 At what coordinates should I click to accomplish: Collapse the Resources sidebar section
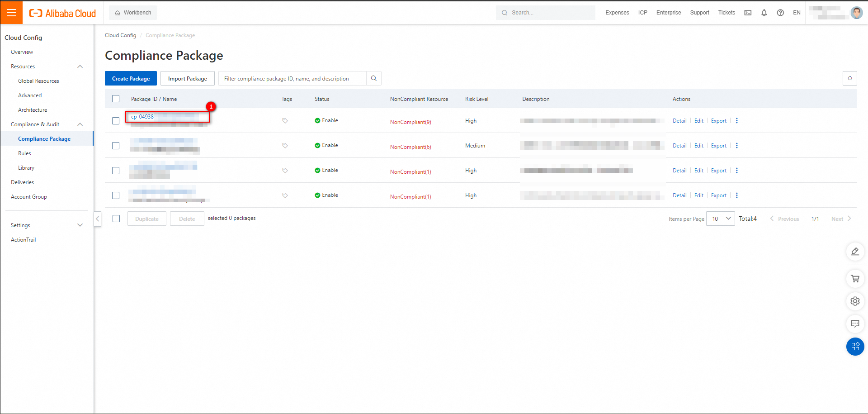(x=80, y=67)
